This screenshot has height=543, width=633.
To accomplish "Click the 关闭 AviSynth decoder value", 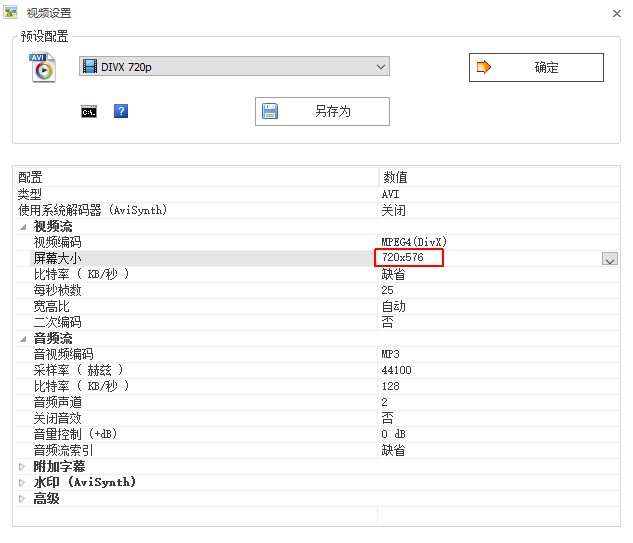I will click(393, 210).
